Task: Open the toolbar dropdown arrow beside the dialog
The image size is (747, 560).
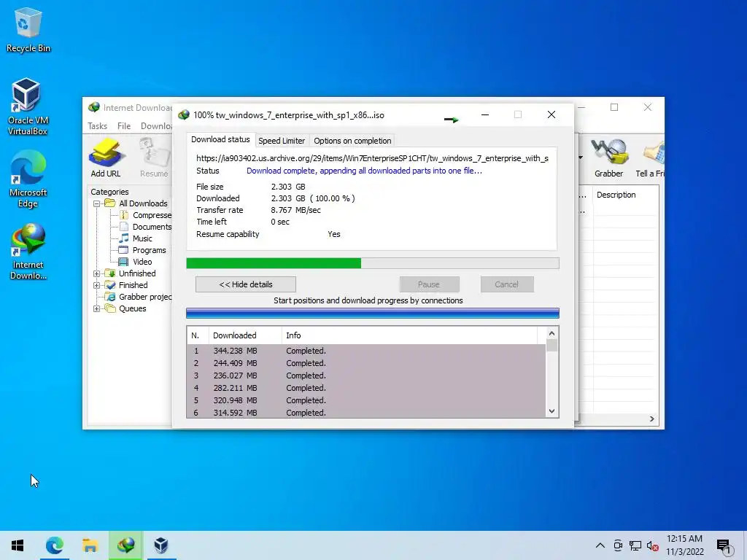Action: 580,157
